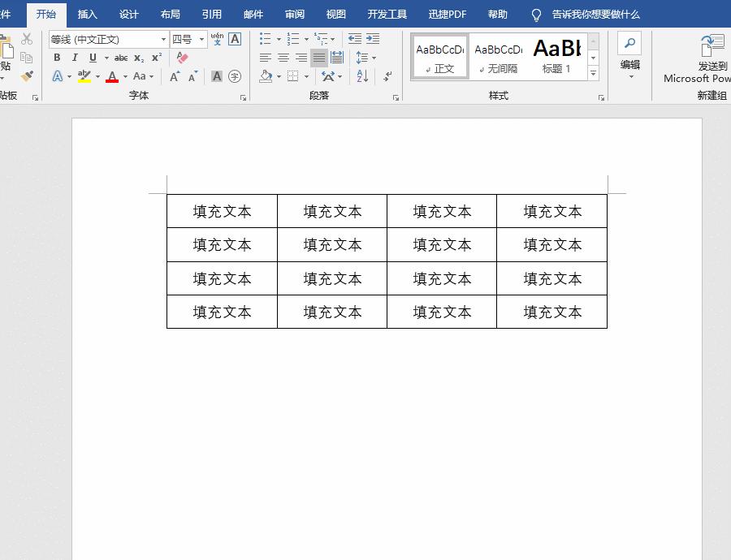
Task: Open the sort icon in paragraph group
Action: point(361,76)
